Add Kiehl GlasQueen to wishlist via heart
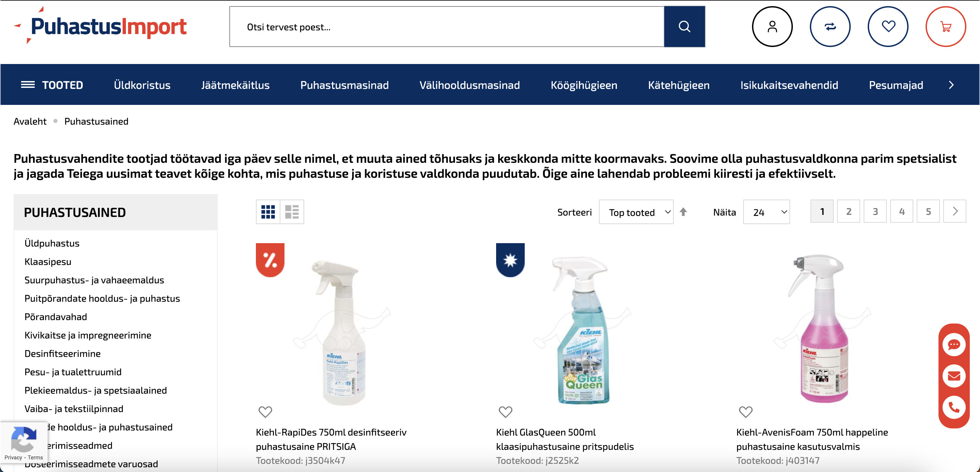 (505, 412)
